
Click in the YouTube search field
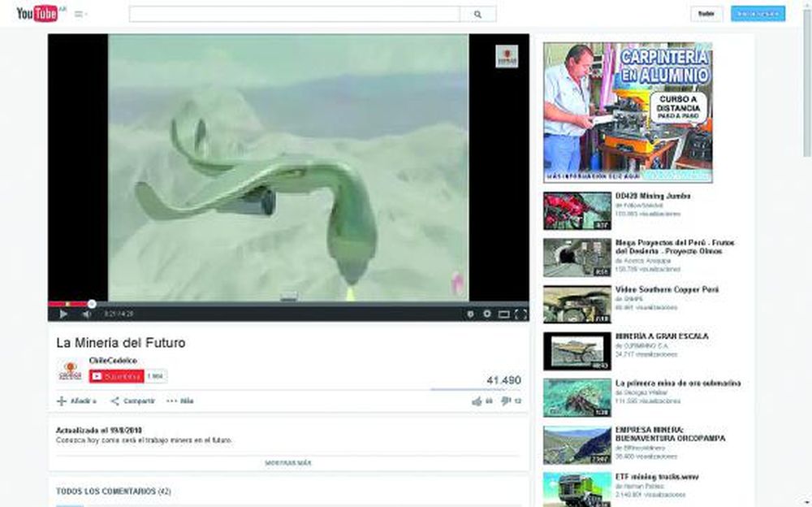click(294, 14)
